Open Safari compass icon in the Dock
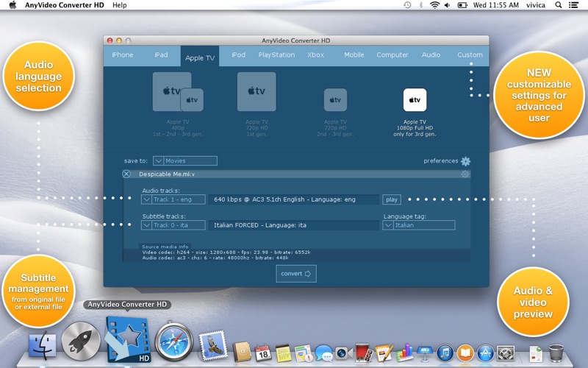The height and width of the screenshot is (368, 588). click(x=173, y=342)
